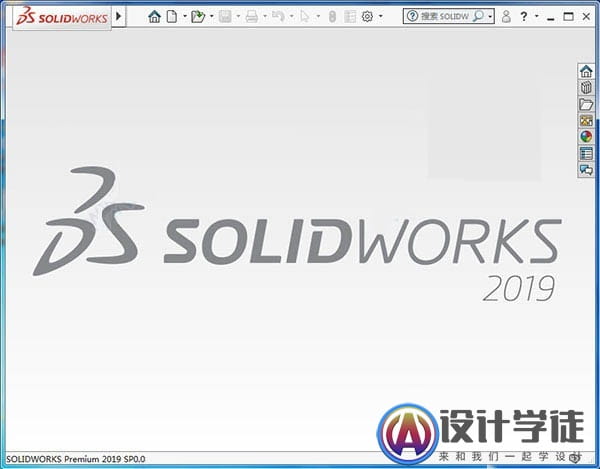Click status bar text SOLIDWORKS Premium 2019 SP0.0
Viewport: 600px width, 469px height.
(x=76, y=459)
